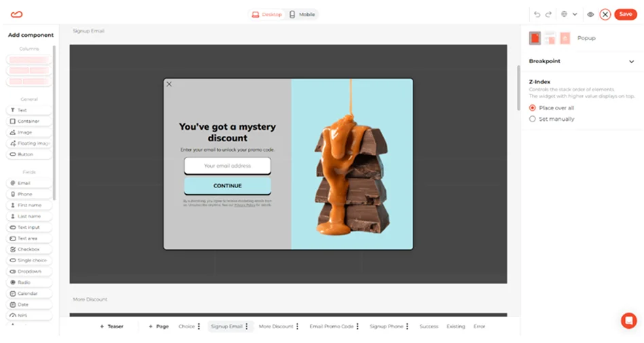The width and height of the screenshot is (644, 343).
Task: Switch to the More Discount page tab
Action: coord(276,327)
